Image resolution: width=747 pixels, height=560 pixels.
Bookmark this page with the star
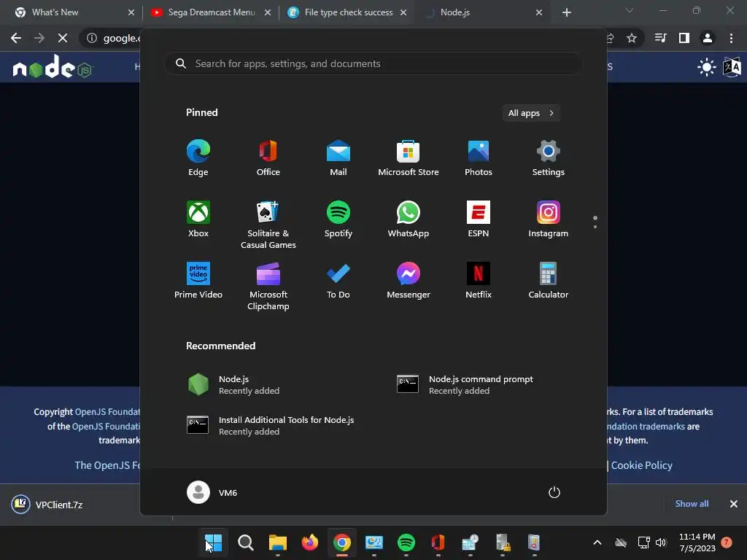point(632,38)
